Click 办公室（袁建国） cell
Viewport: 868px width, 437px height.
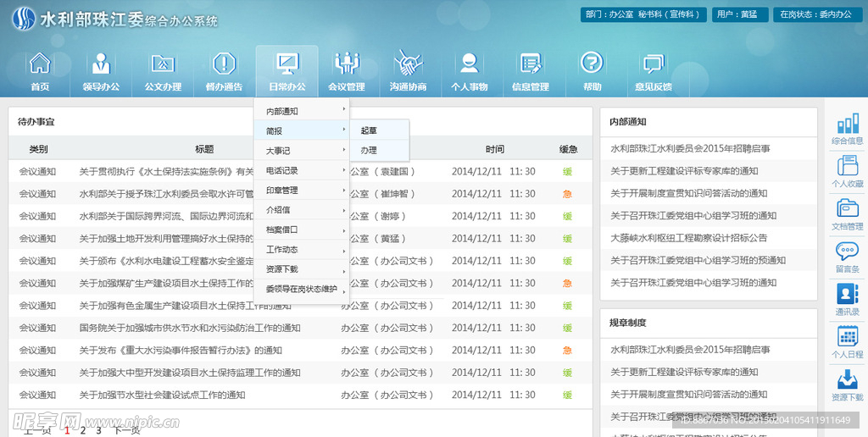(383, 171)
